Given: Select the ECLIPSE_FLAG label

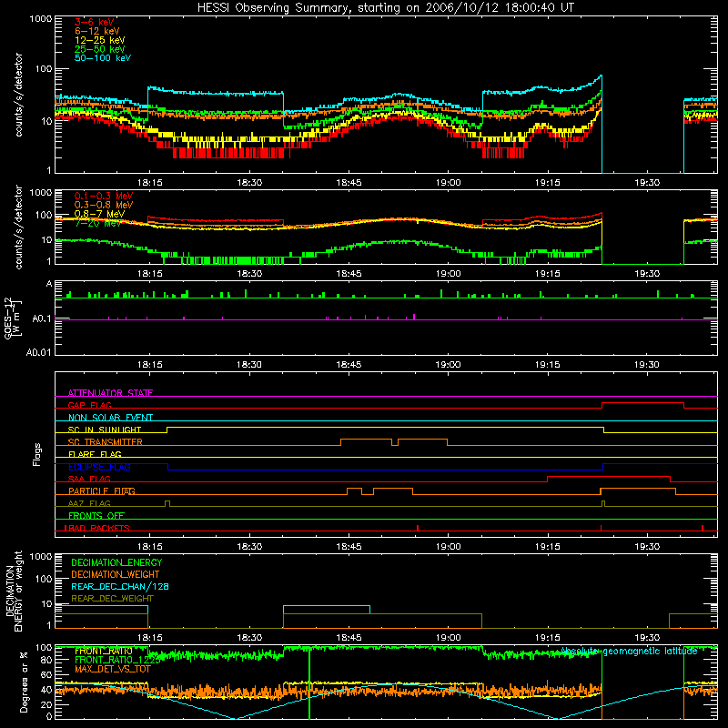Looking at the screenshot, I should click(x=99, y=467).
